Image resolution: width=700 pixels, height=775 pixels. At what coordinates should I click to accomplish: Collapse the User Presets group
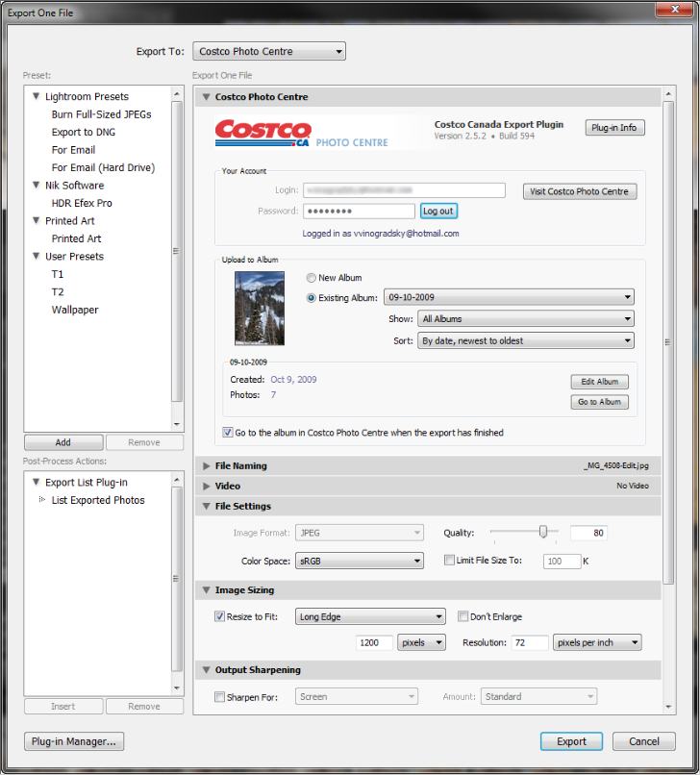37,256
